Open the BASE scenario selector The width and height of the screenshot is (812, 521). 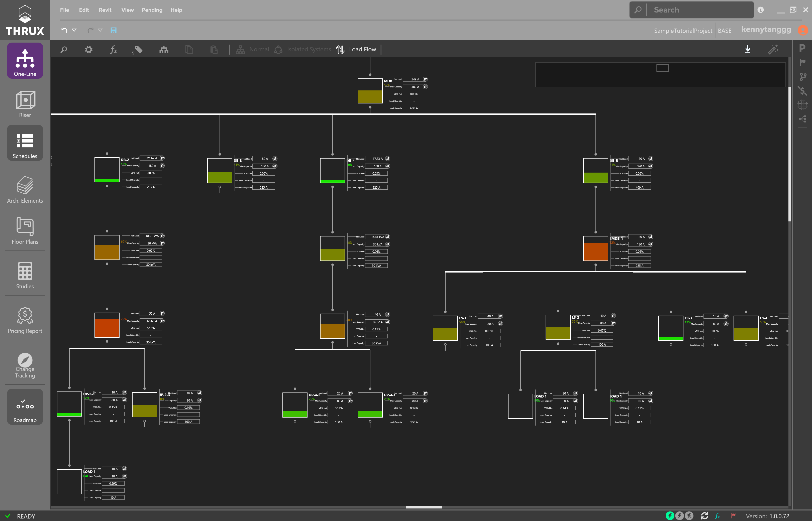pyautogui.click(x=725, y=31)
